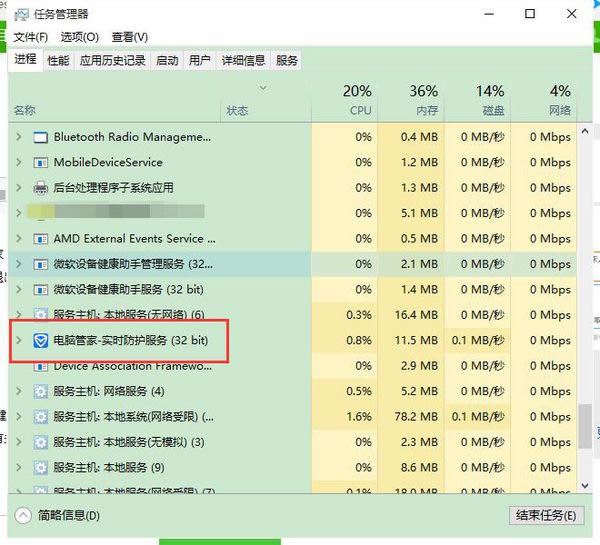Click the 电脑管家 shield icon
The width and height of the screenshot is (600, 545).
[x=41, y=341]
